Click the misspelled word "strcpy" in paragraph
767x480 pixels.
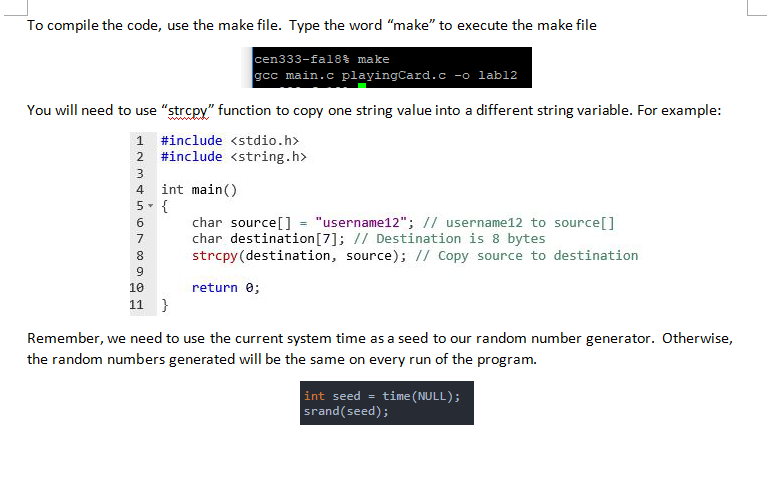pos(188,111)
